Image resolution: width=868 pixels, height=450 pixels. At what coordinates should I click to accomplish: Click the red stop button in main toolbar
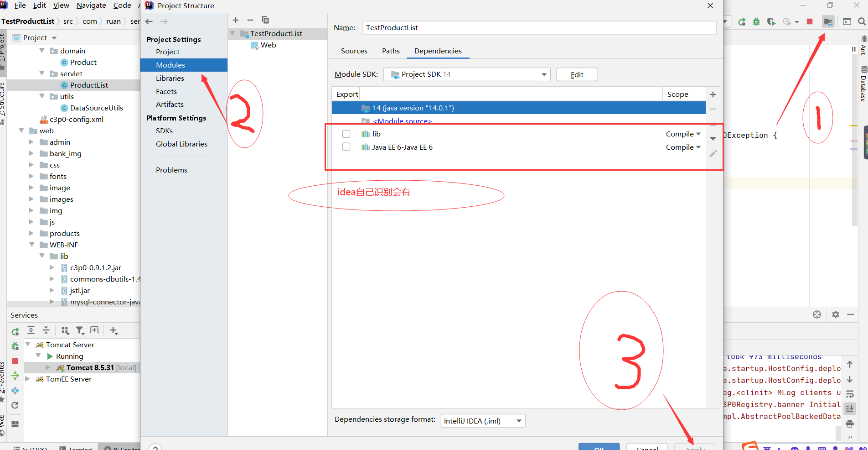tap(810, 21)
